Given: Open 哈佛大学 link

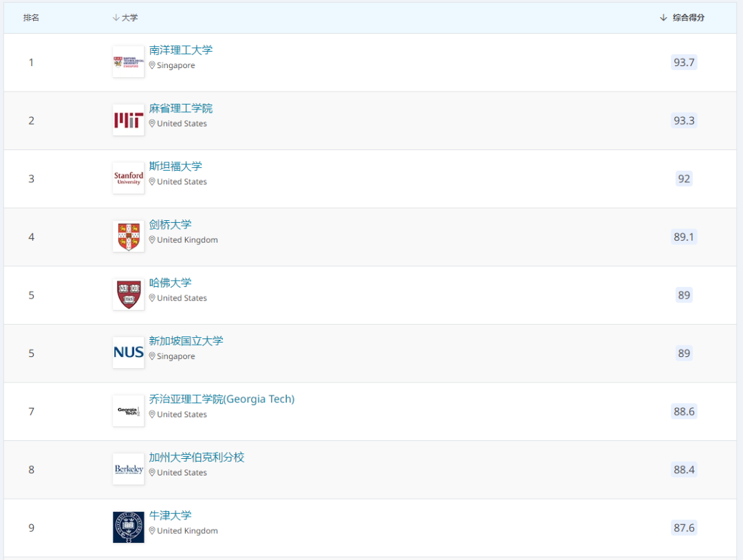Looking at the screenshot, I should [170, 283].
